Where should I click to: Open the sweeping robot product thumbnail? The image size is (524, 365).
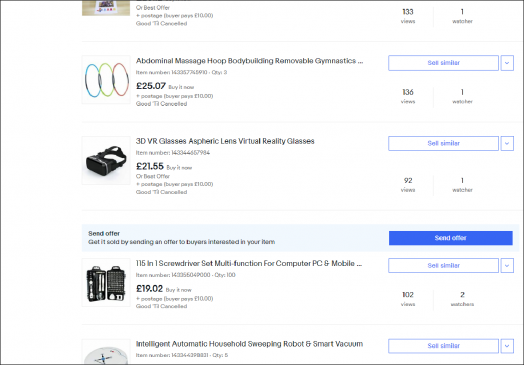[x=106, y=352]
